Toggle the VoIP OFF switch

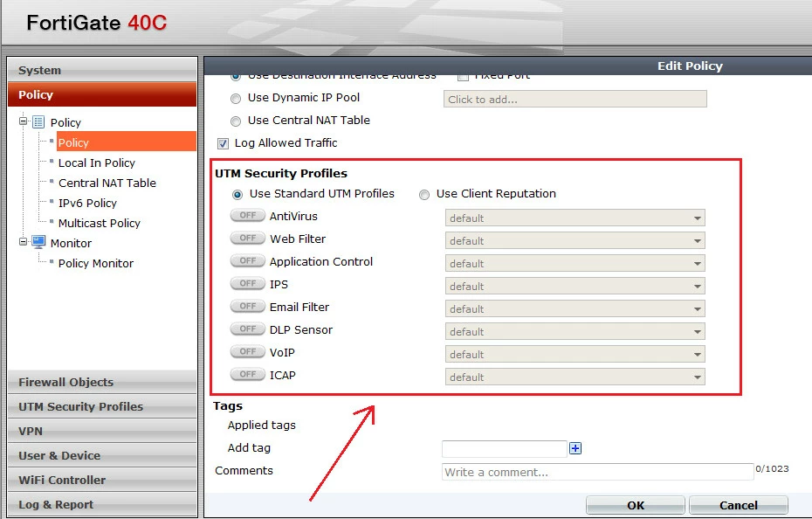(x=248, y=352)
